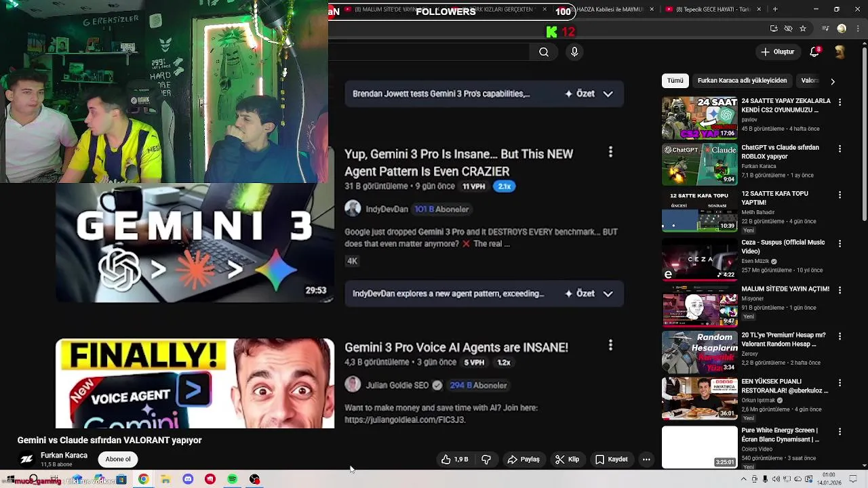Open Gemini 3 Pro Is Insane video title

[458, 163]
